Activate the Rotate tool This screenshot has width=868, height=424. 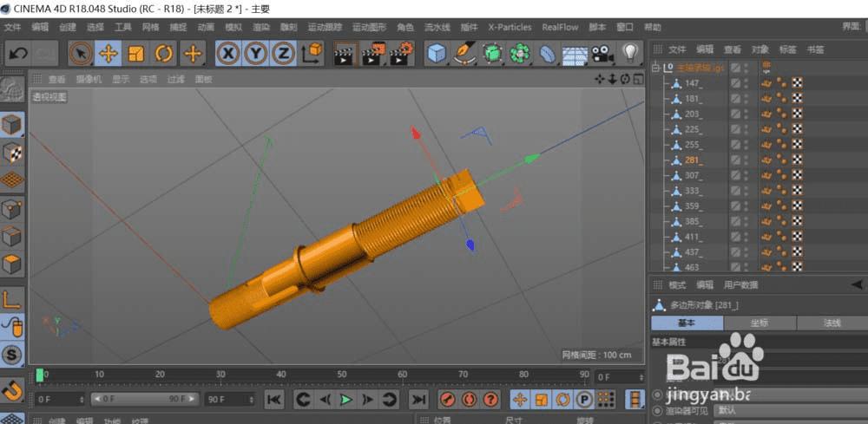pyautogui.click(x=164, y=54)
